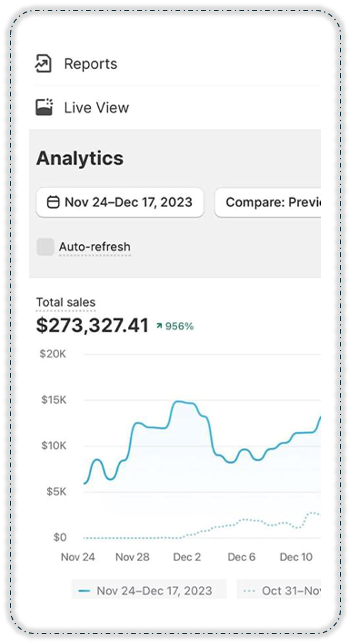Open Reports from the menu
Image resolution: width=351 pixels, height=644 pixels.
point(91,64)
